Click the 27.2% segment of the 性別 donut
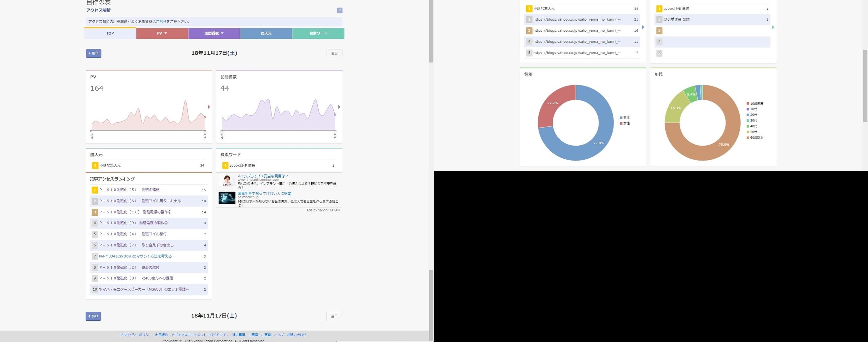This screenshot has height=342, width=868. point(553,103)
